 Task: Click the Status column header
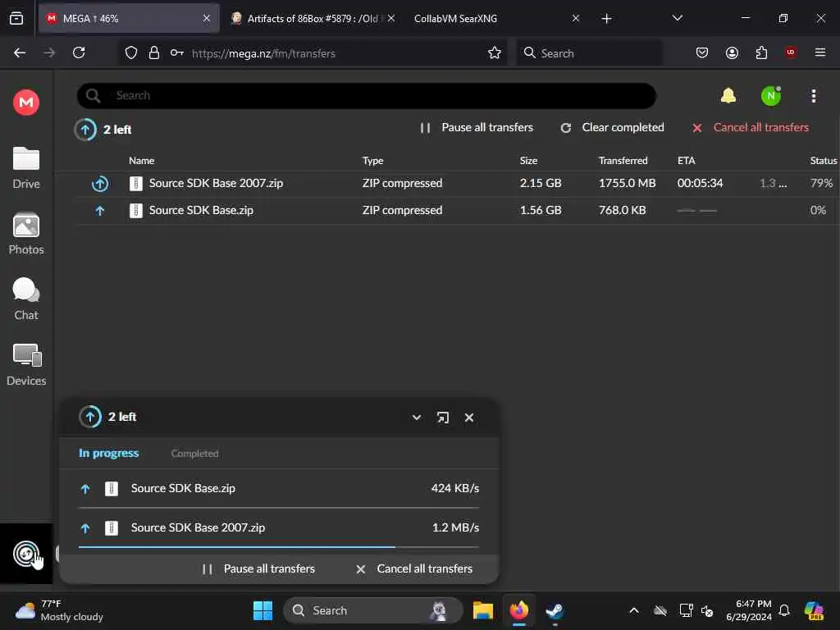824,160
